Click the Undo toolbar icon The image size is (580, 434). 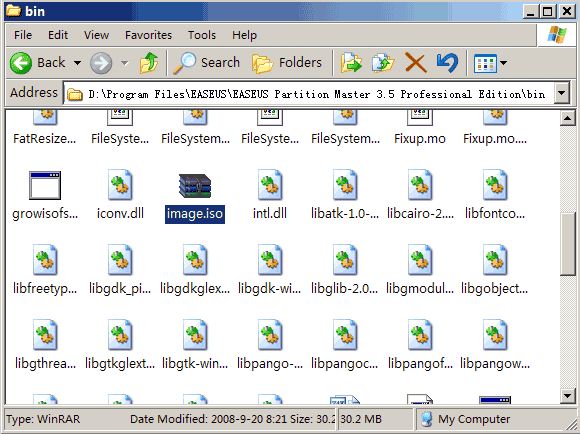[x=447, y=63]
